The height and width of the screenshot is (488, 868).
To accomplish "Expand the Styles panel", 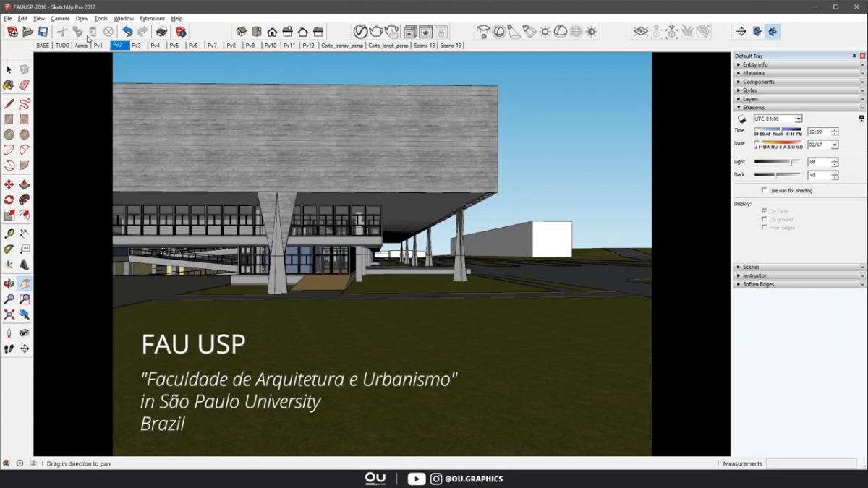I will (799, 90).
